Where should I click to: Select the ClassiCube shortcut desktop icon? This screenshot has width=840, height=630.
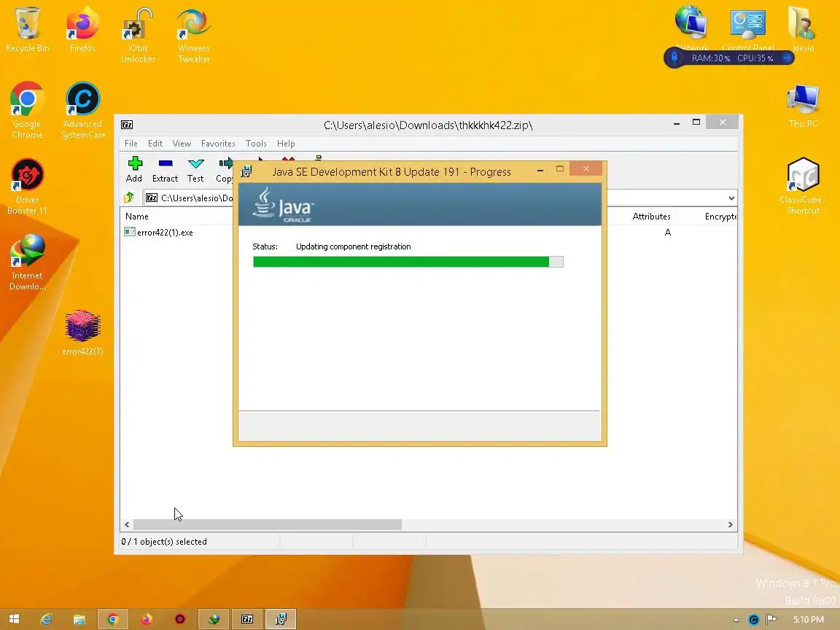click(x=803, y=187)
